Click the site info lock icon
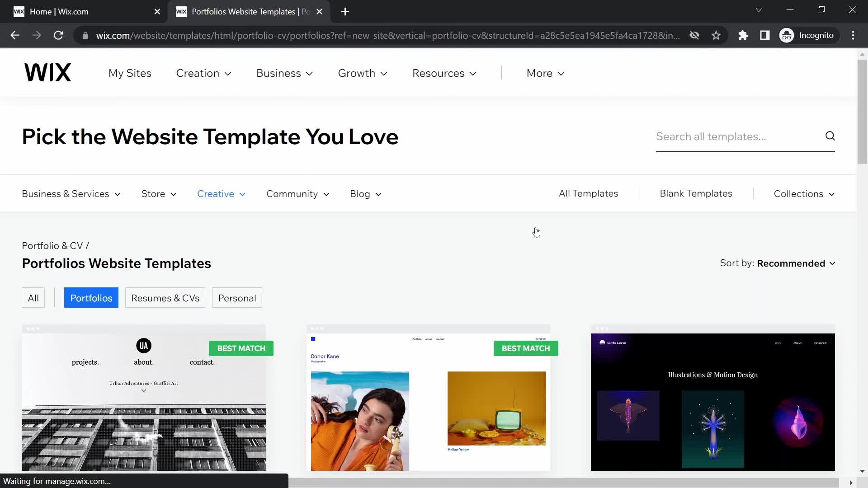This screenshot has width=868, height=488. (x=85, y=35)
